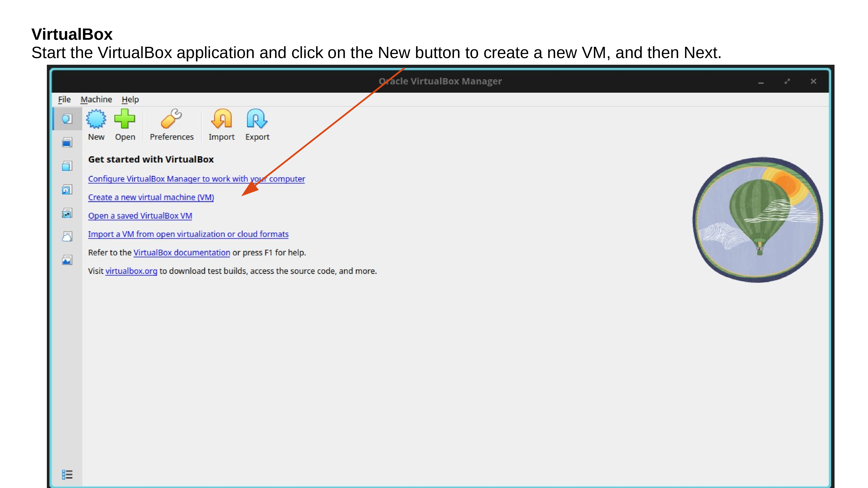Toggle sidebar text with bottom list icon

click(x=67, y=475)
